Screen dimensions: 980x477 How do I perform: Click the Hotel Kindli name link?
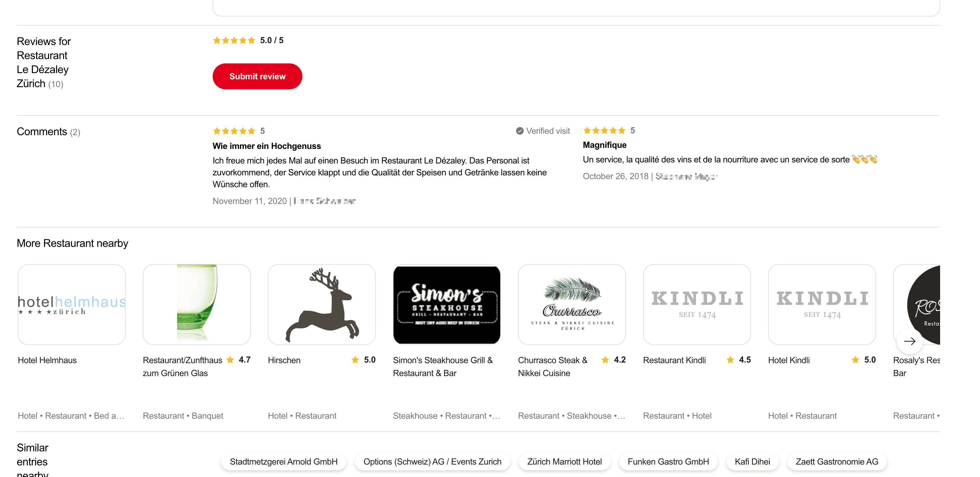pyautogui.click(x=789, y=360)
